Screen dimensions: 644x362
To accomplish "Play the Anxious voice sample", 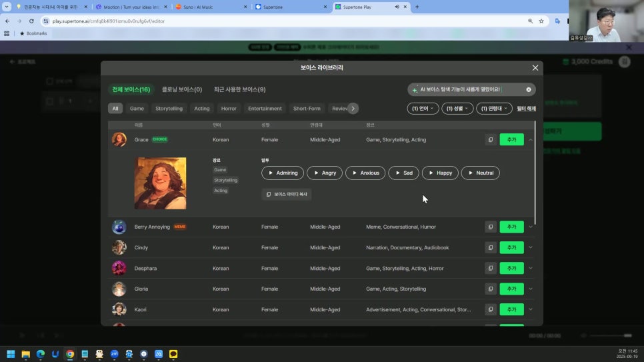I will (365, 173).
